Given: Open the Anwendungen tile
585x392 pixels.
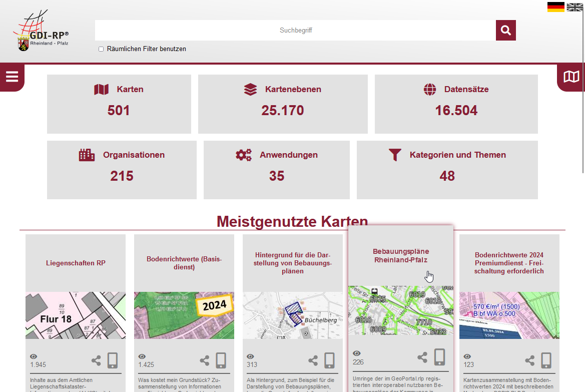Looking at the screenshot, I should (x=276, y=170).
